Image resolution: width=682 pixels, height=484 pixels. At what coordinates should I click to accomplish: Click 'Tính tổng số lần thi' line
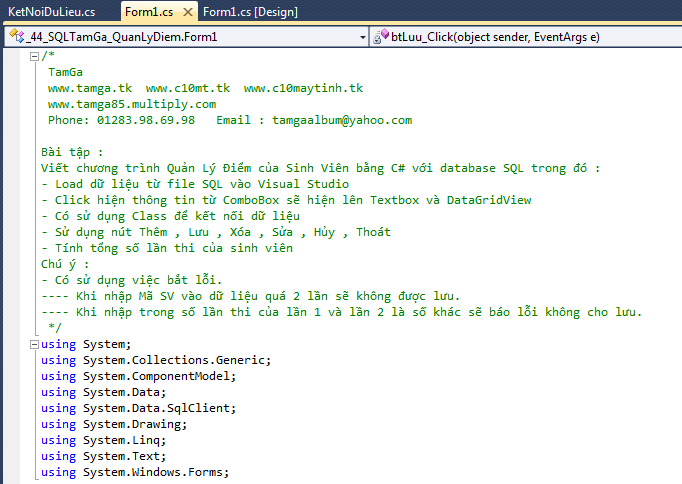167,248
